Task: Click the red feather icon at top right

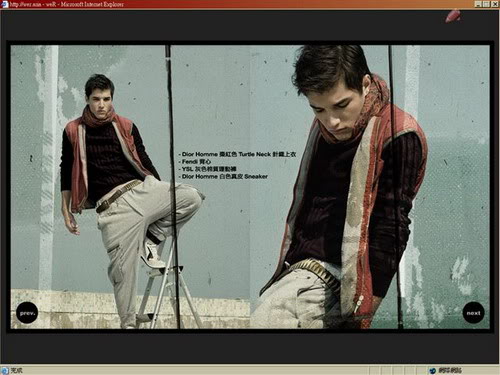Action: [x=453, y=16]
